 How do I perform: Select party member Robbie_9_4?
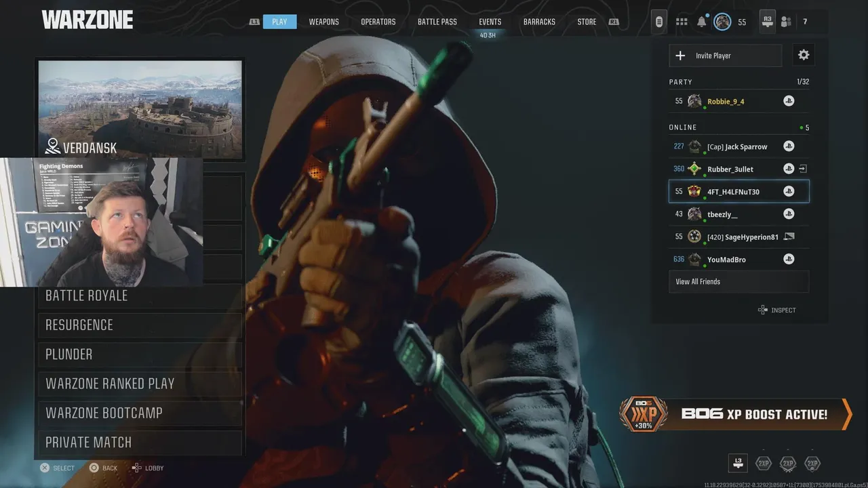(x=739, y=101)
